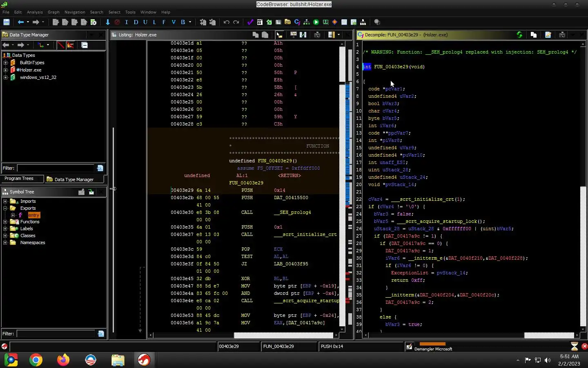Toggle Symbol Tree navigate-on-selection green arrow icon
This screenshot has height=368, width=588.
(91, 192)
